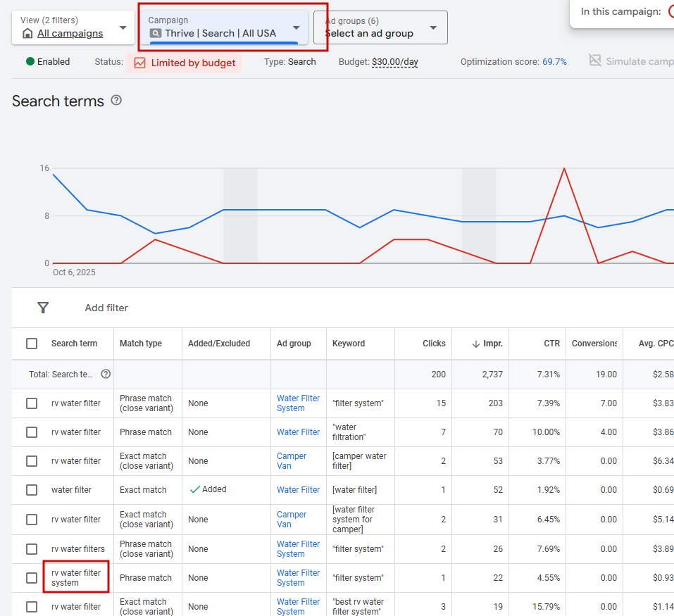The height and width of the screenshot is (616, 674).
Task: Sort by Keyword column header
Action: 348,344
